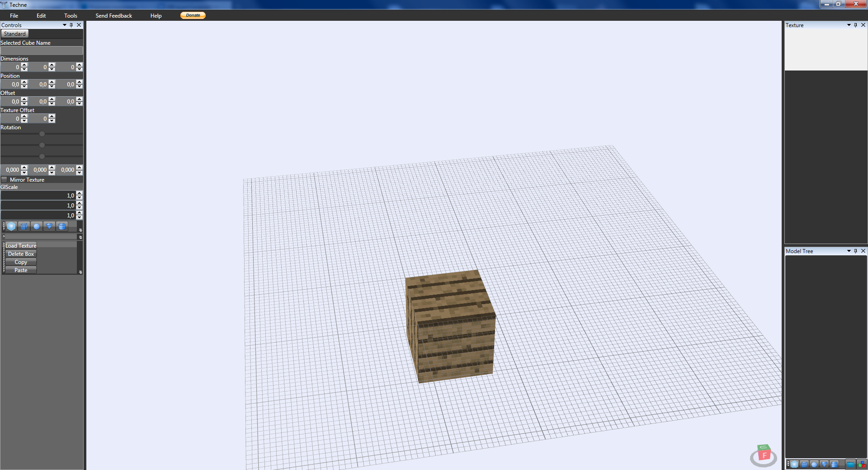The height and width of the screenshot is (470, 868).
Task: Click the colored cubes icon below Model Tree
Action: (x=862, y=464)
